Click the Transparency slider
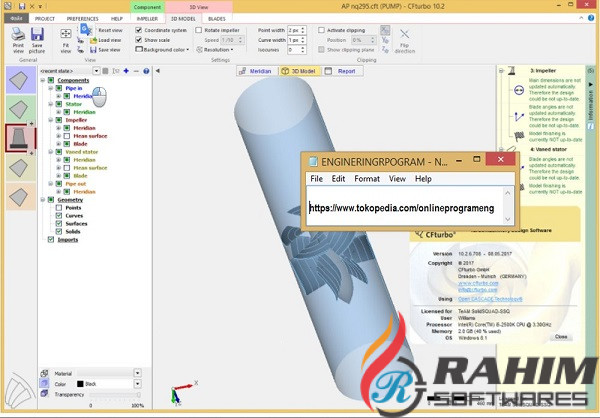600x418 pixels. (x=115, y=394)
